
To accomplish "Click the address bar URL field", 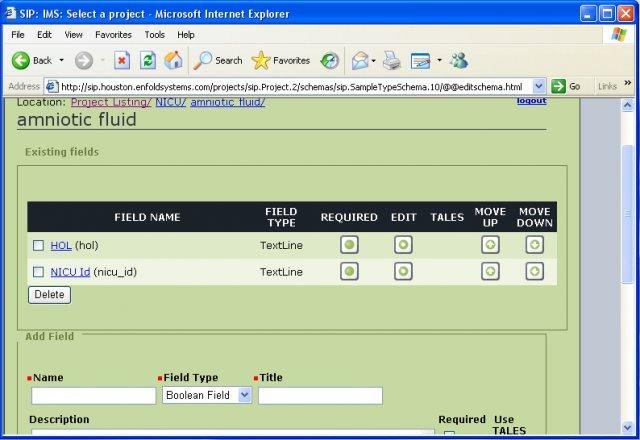I will pyautogui.click(x=291, y=87).
